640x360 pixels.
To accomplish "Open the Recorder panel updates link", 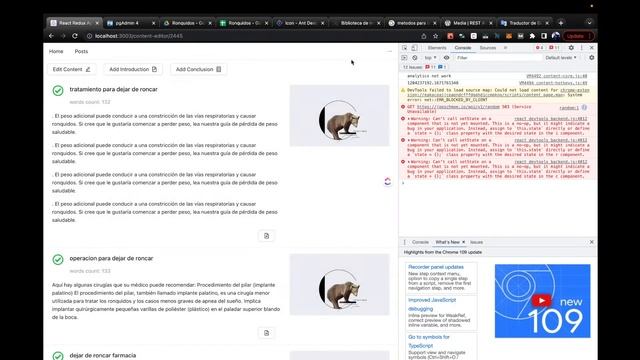I will pos(436,267).
